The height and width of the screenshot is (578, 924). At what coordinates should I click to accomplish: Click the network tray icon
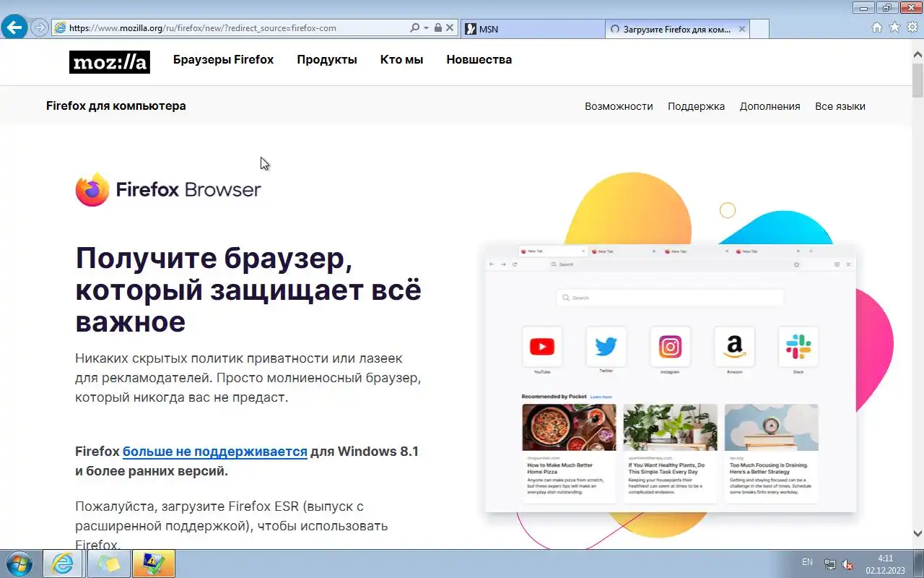pos(830,564)
